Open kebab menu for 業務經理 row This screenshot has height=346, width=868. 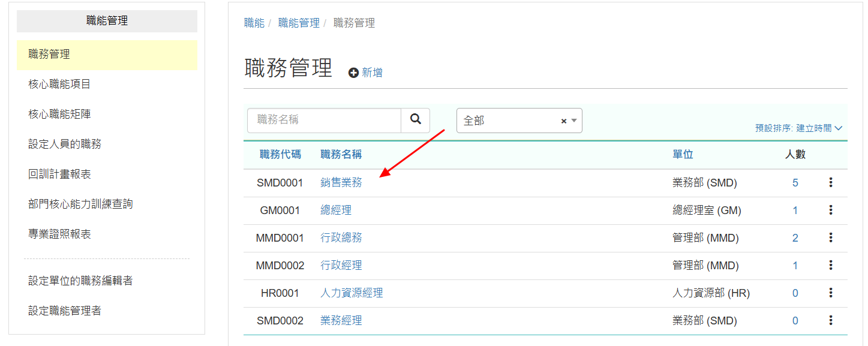(x=831, y=320)
